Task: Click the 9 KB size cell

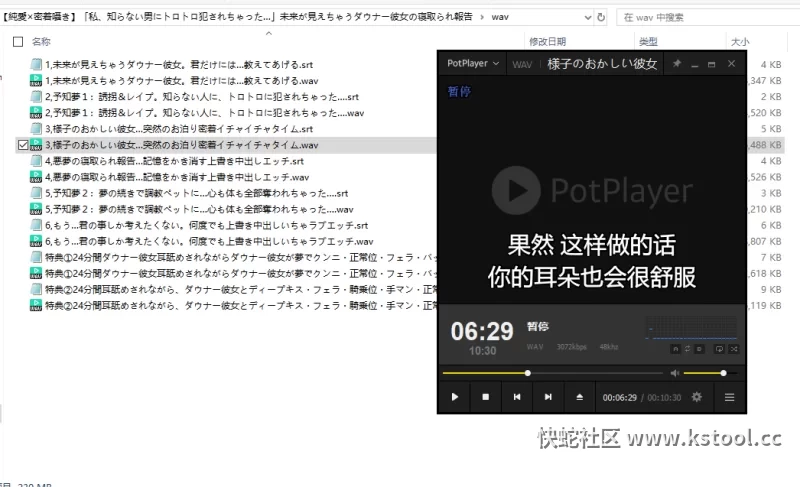Action: click(771, 290)
